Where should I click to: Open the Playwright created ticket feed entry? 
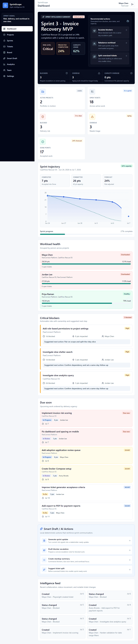(63, 595)
